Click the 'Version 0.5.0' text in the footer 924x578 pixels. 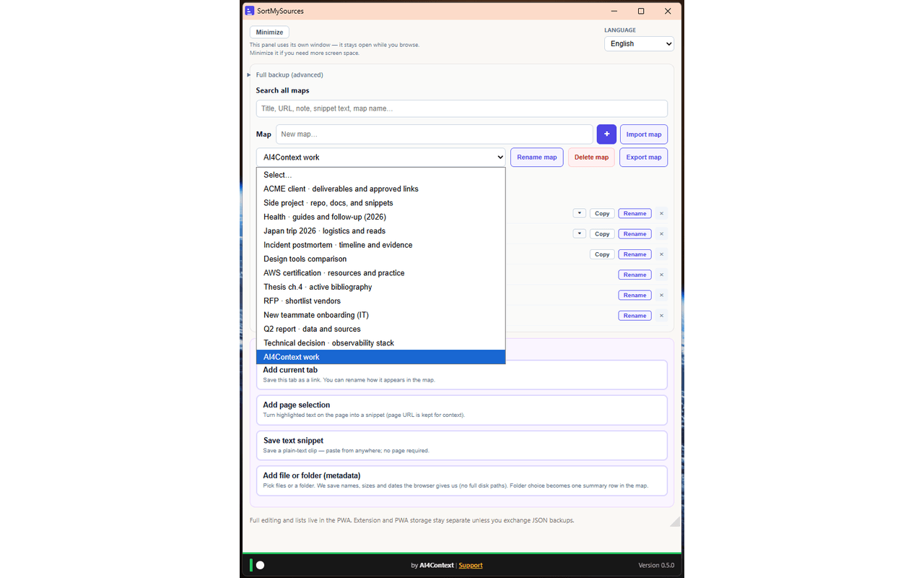tap(656, 565)
